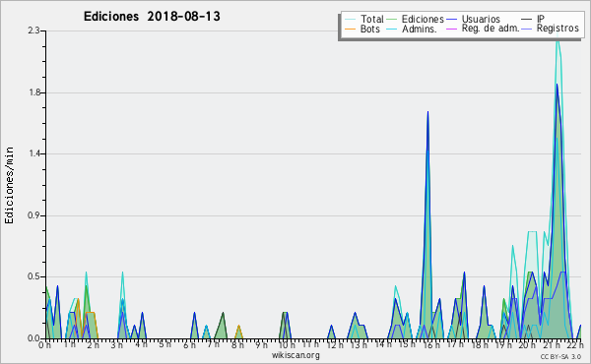Click the y-axis value 0.9
Screen dimensions: 591x364
33,215
